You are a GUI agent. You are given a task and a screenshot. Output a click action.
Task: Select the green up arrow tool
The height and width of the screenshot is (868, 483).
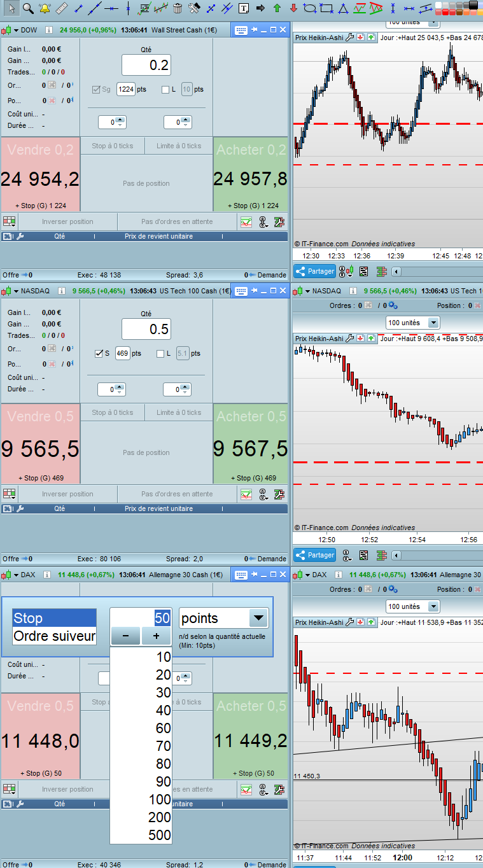pos(277,8)
